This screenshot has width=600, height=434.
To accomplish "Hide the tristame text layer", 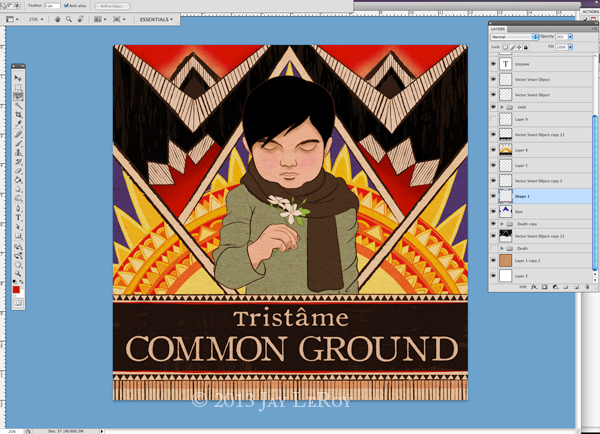I will coord(493,64).
